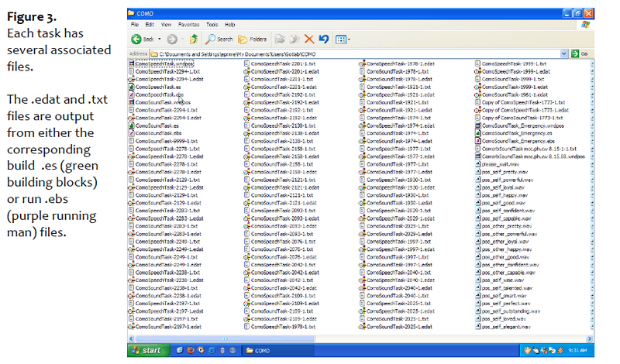
Task: Select ComoSpeechTask-1978-1.edat file icon
Action: click(362, 64)
